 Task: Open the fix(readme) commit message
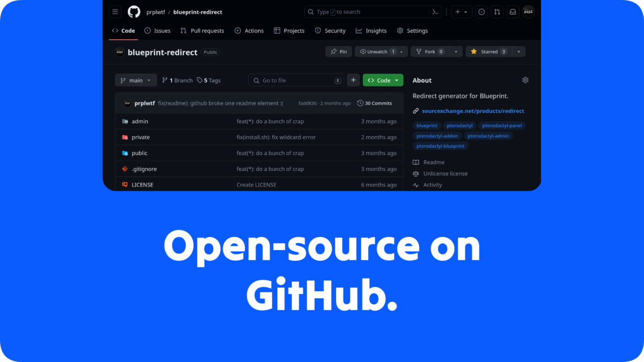[220, 103]
